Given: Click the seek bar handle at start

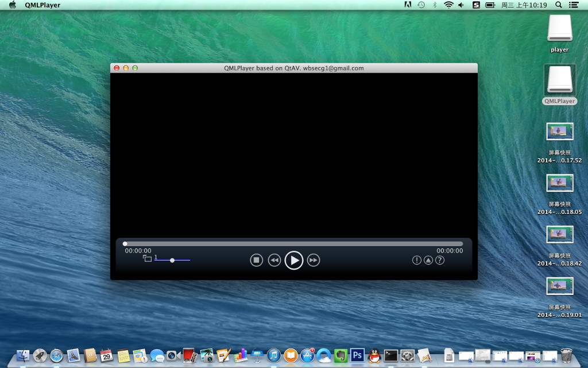Looking at the screenshot, I should 125,244.
